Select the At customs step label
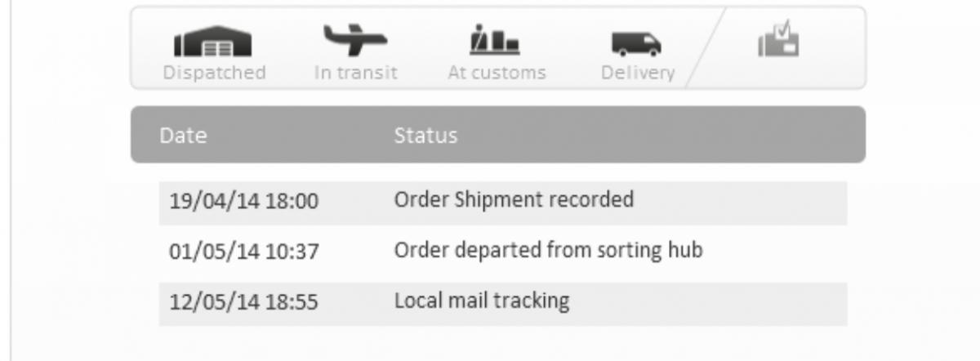Screen dimensions: 980x361 [497, 73]
